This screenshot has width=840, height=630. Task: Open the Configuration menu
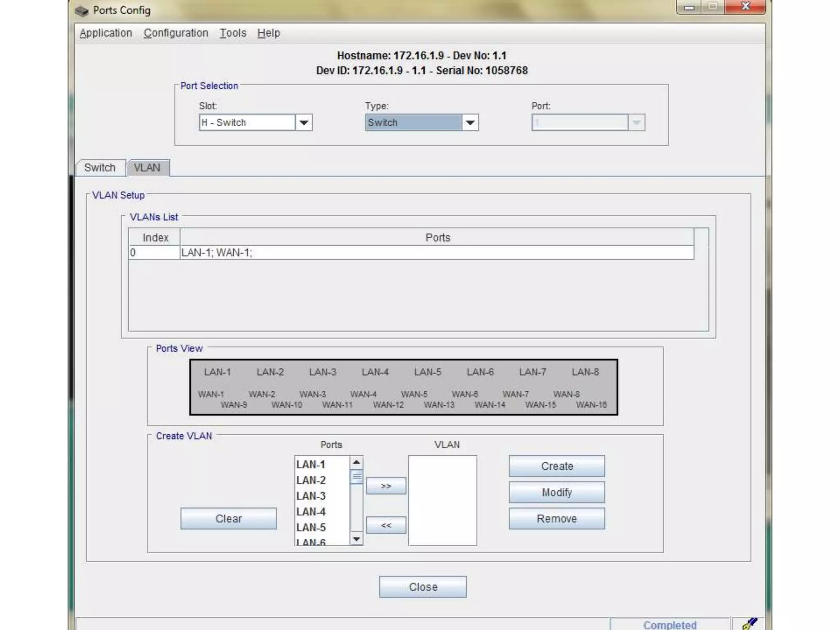click(x=176, y=33)
